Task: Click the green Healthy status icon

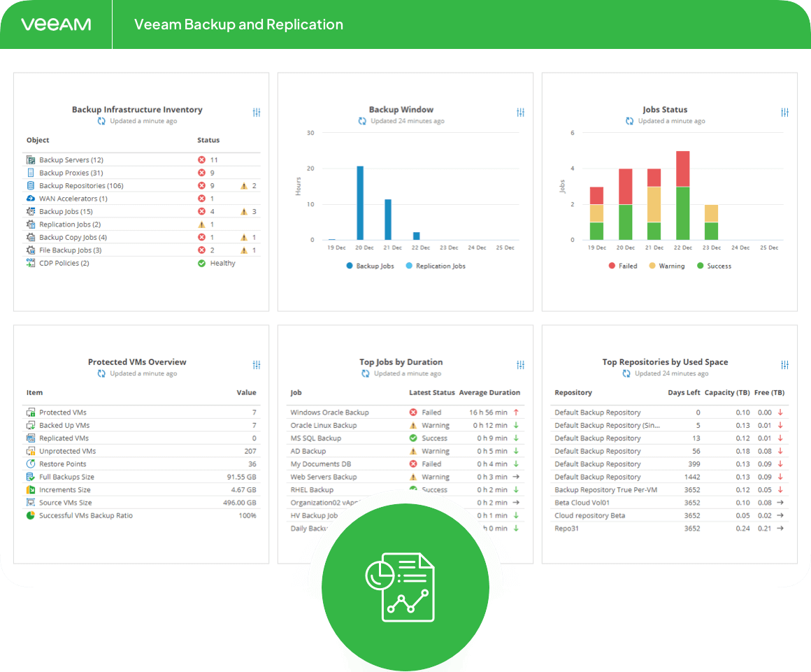Action: 202,263
